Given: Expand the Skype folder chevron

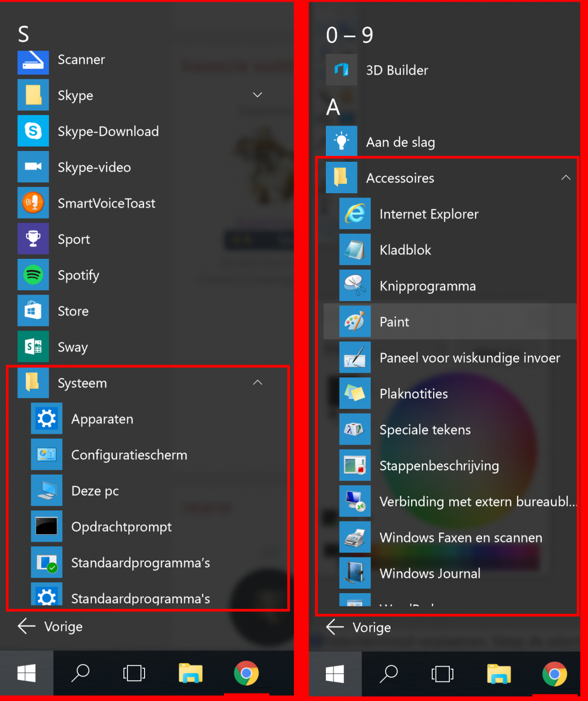Looking at the screenshot, I should [257, 95].
